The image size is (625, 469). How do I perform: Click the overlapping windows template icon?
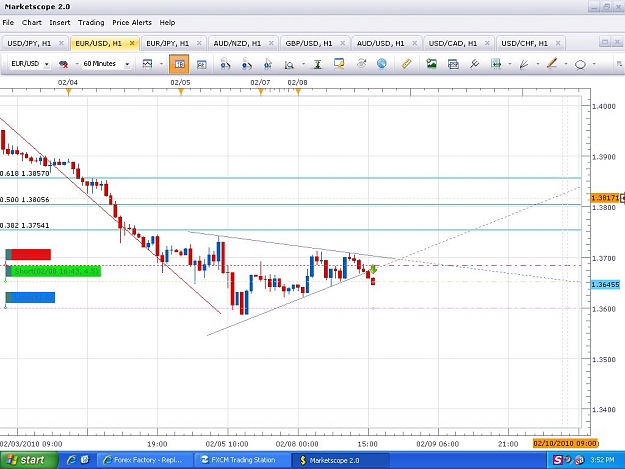coord(453,64)
